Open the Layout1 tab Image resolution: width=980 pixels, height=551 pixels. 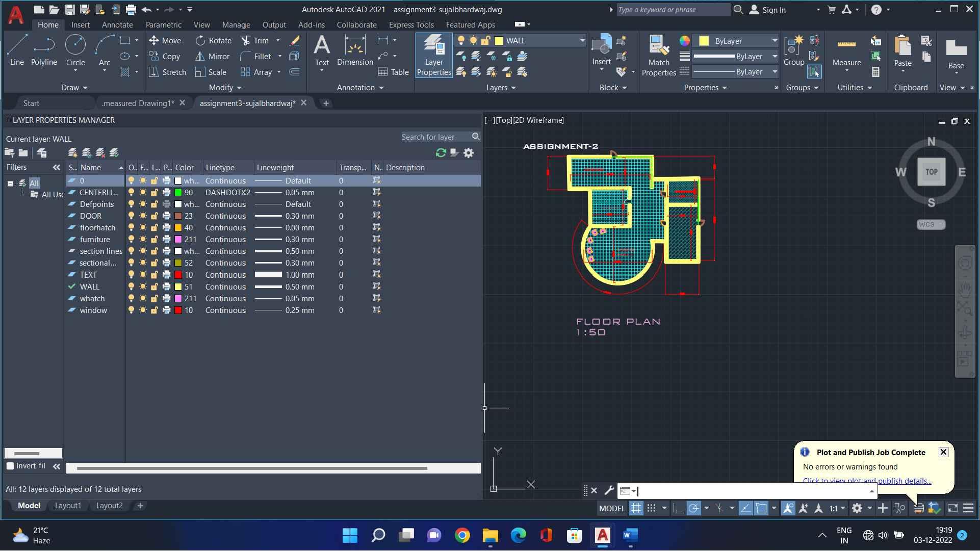(68, 506)
